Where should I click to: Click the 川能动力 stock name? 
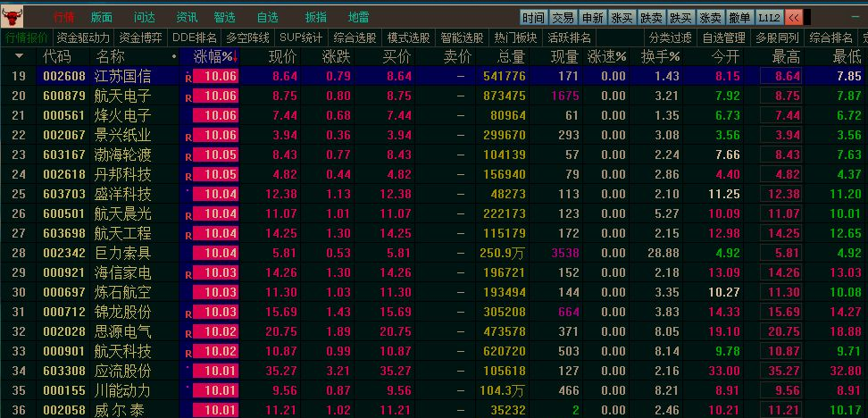(122, 390)
